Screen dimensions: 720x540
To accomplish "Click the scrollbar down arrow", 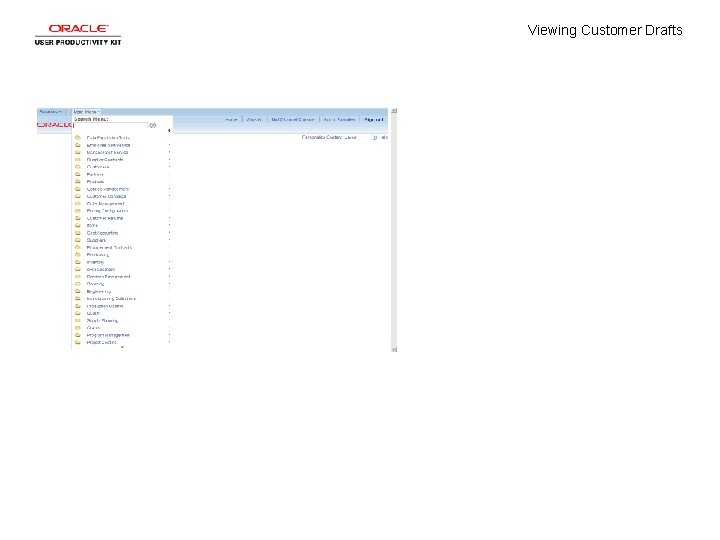I will pyautogui.click(x=394, y=349).
